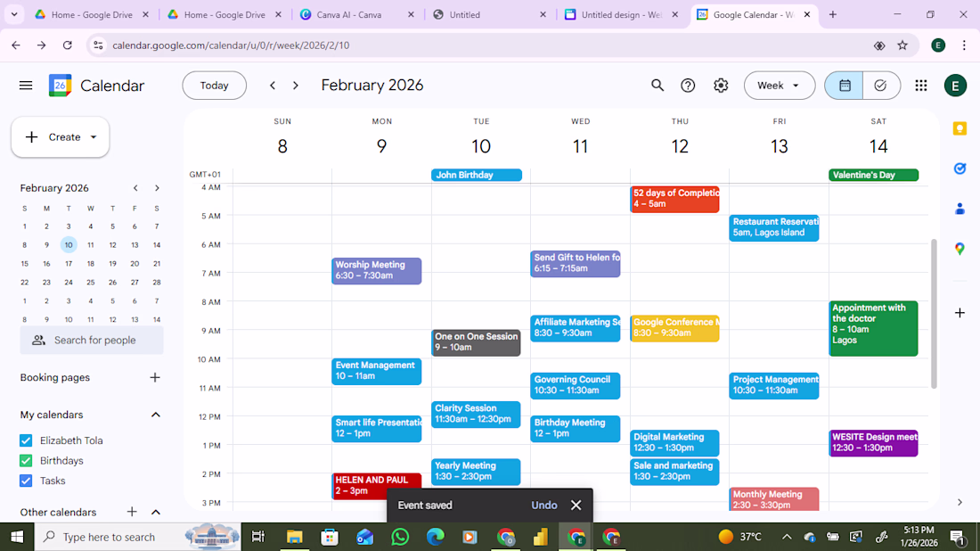Open WhatsApp from taskbar
The height and width of the screenshot is (551, 980).
coord(400,537)
